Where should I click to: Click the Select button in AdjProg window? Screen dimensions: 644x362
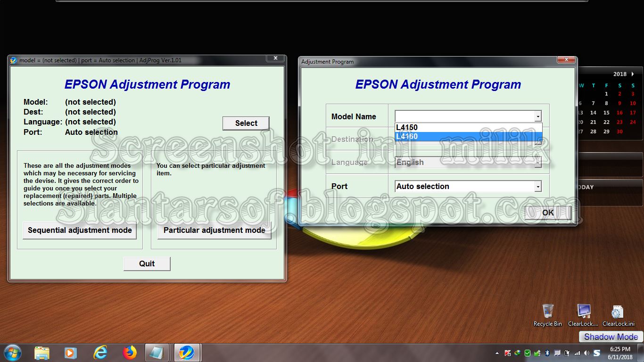246,123
